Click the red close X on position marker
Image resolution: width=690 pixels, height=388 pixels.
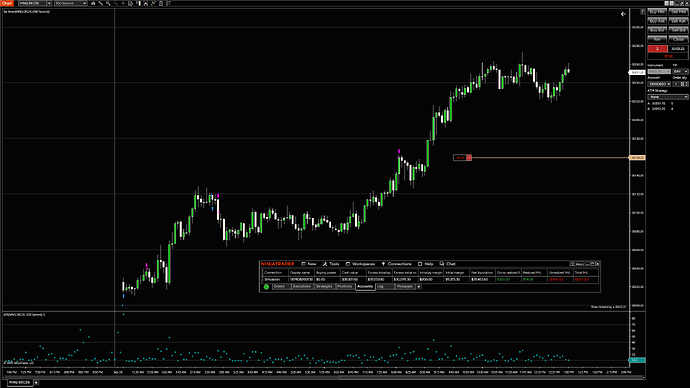[469, 157]
